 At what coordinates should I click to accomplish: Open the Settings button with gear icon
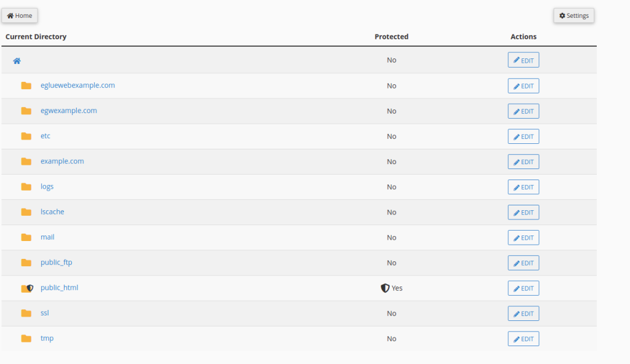coord(573,15)
